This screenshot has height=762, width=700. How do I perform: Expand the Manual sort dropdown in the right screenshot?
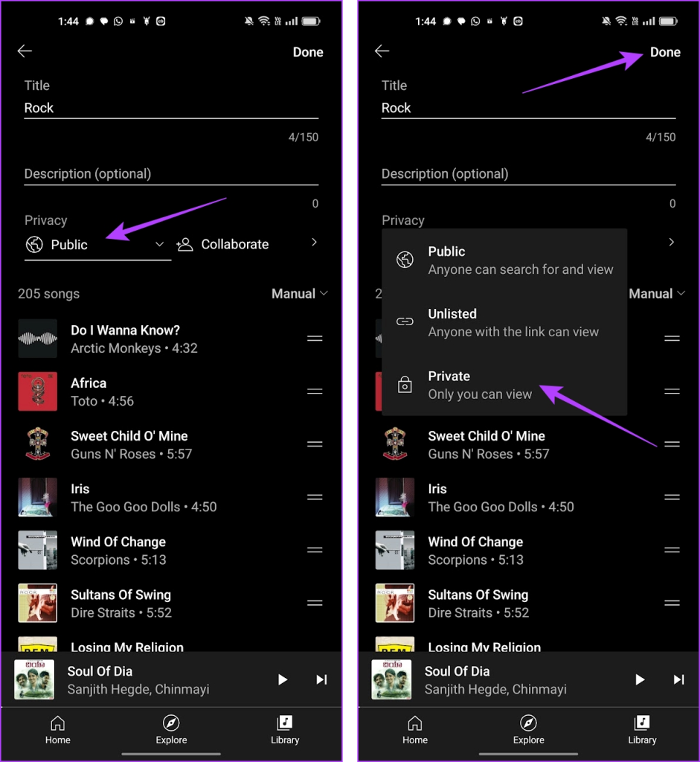(x=657, y=294)
